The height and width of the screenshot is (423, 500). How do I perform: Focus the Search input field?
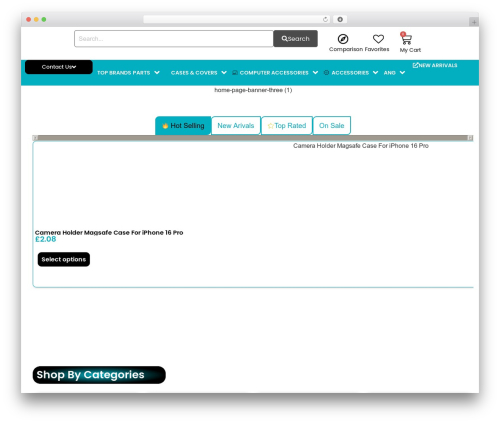pos(174,39)
